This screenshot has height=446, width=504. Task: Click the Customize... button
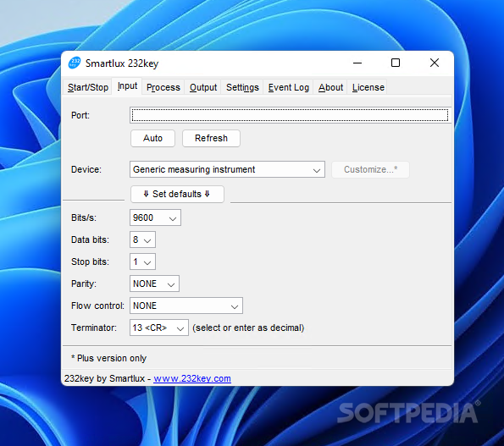click(370, 169)
